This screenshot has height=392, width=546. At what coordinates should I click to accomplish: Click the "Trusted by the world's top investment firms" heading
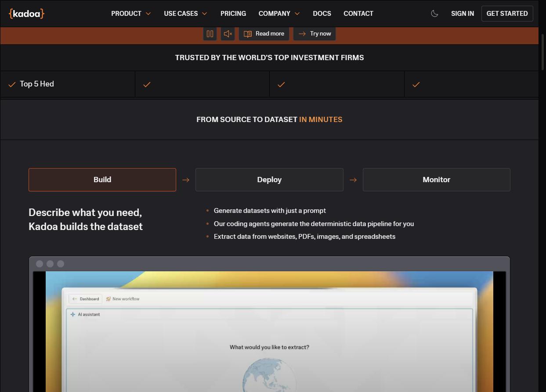point(269,58)
